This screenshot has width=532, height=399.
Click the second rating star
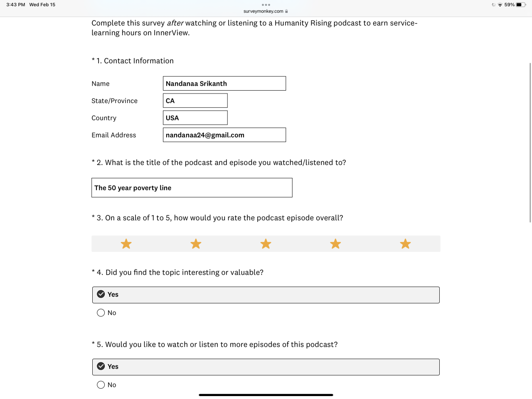coord(196,244)
